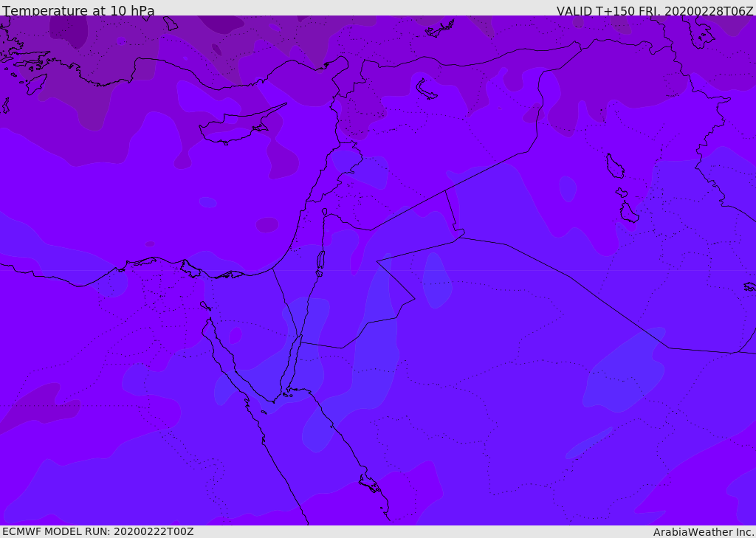Click the ECMWF MODEL RUN timestamp text
Image resolution: width=756 pixels, height=538 pixels.
97,531
